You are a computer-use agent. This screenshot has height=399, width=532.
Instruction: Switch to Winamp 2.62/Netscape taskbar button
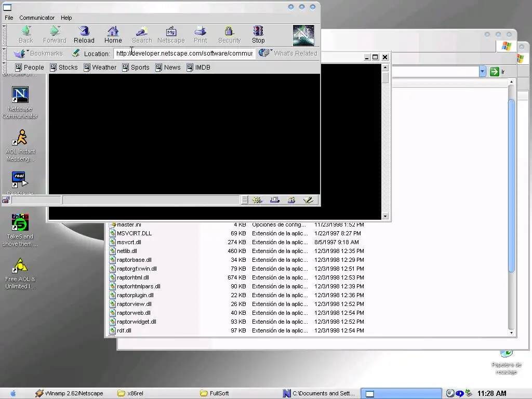coord(70,394)
